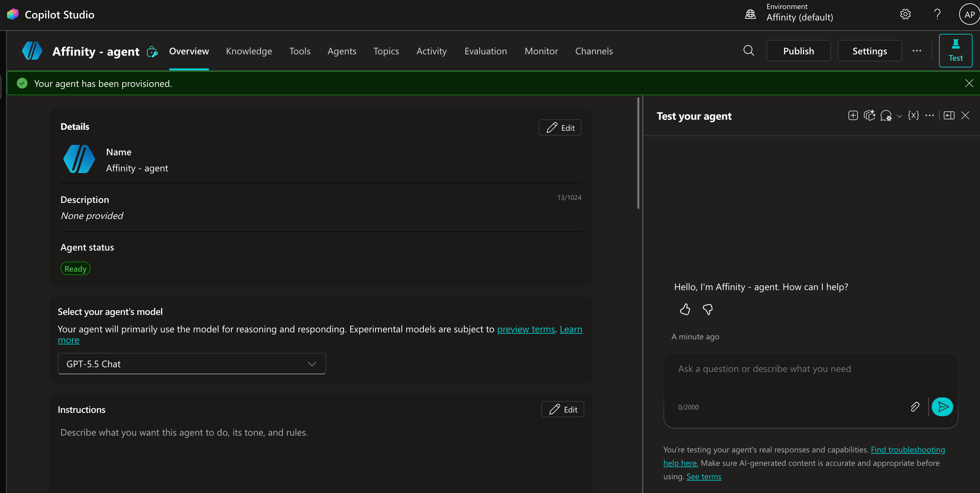Click the chat settings bubble icon
The image size is (980, 493).
(x=886, y=116)
